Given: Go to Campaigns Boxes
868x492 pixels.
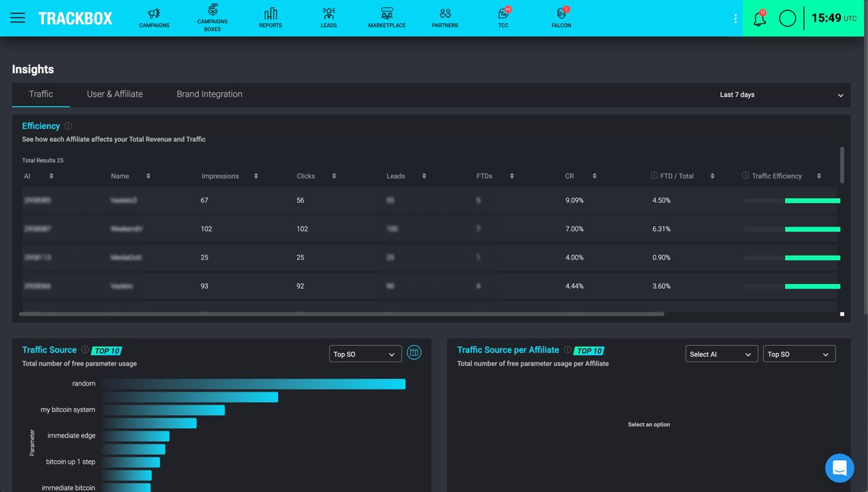Looking at the screenshot, I should (212, 18).
